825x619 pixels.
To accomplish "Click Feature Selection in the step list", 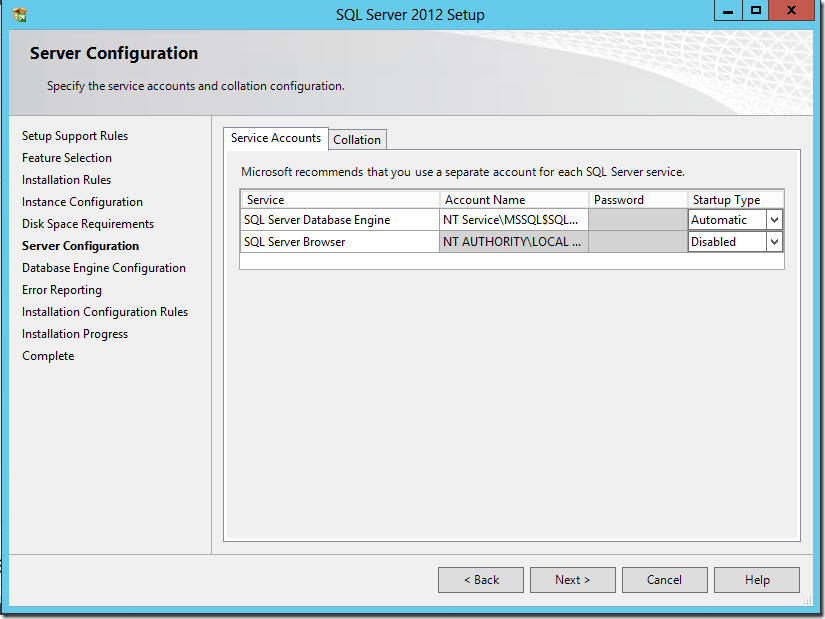I will [67, 158].
